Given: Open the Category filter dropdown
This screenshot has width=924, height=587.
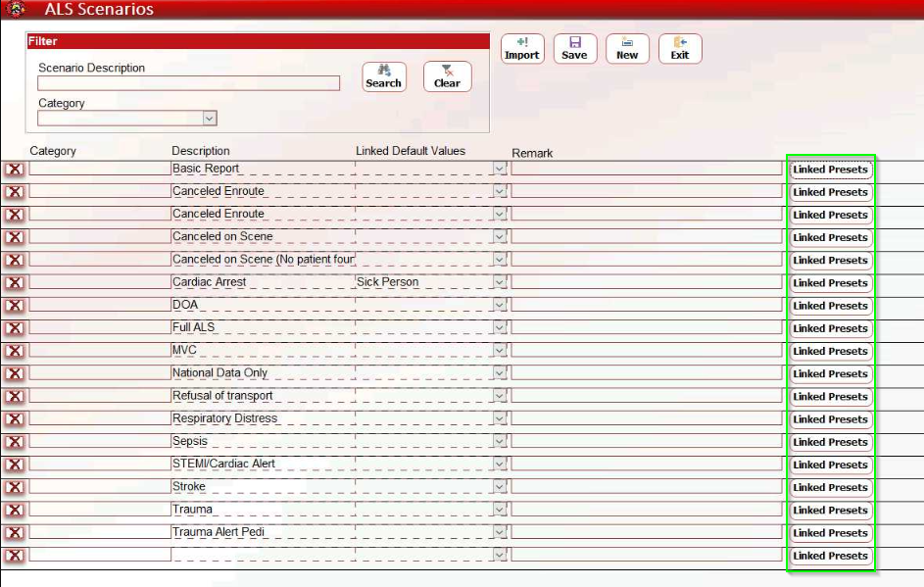Looking at the screenshot, I should [x=209, y=119].
